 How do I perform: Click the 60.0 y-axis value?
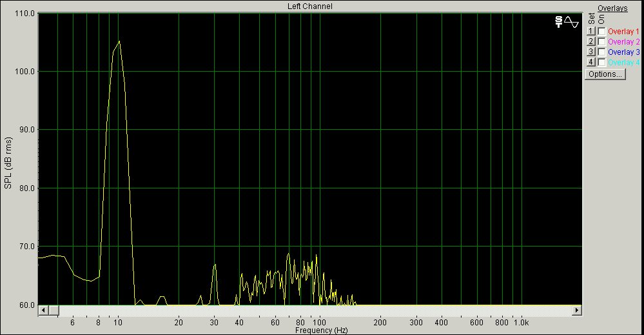tap(28, 305)
